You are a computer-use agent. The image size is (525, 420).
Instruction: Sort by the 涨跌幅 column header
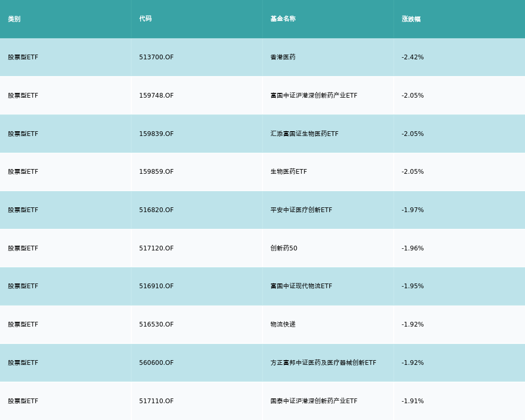pos(411,19)
